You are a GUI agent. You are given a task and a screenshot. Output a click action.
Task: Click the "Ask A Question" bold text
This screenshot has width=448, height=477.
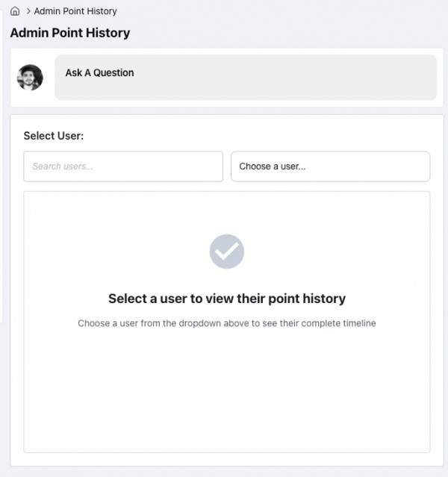pyautogui.click(x=99, y=73)
